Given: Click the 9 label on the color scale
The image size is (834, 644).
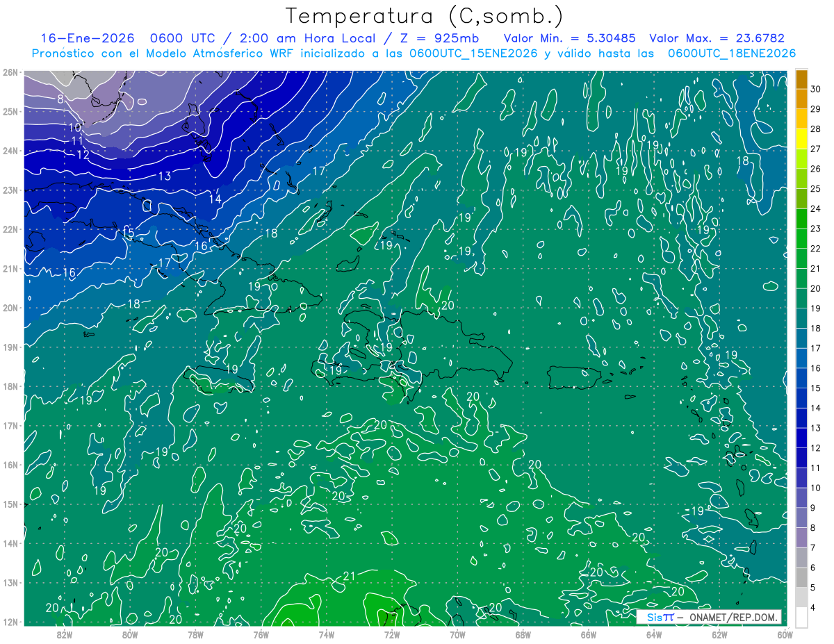Looking at the screenshot, I should [814, 508].
